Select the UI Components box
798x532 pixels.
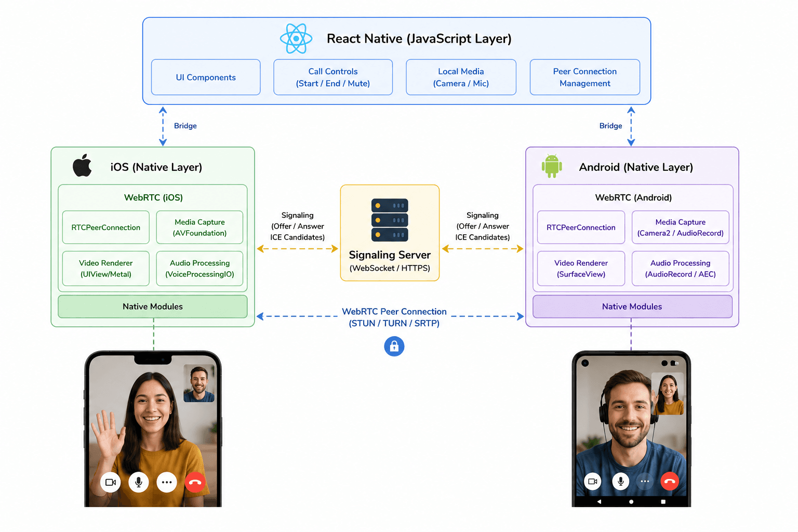tap(206, 77)
